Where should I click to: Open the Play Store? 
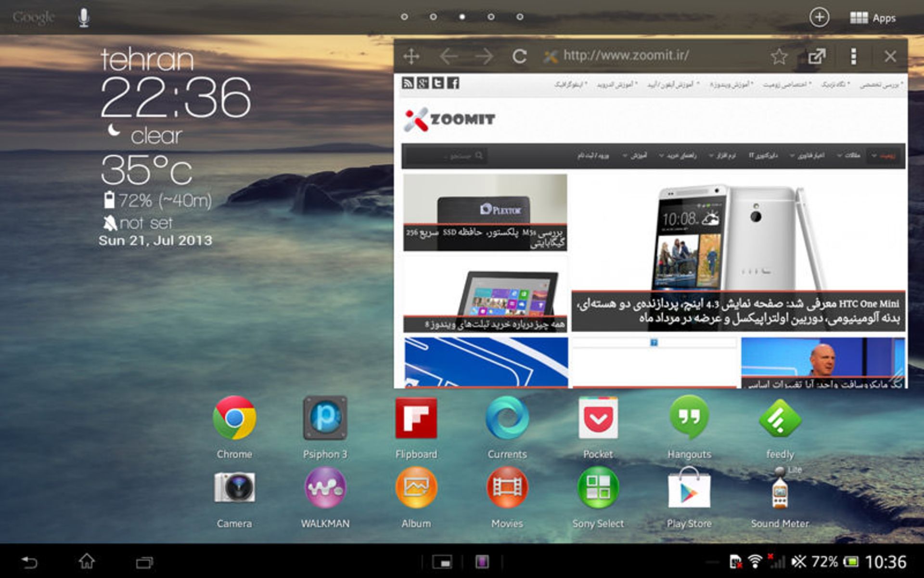[689, 488]
